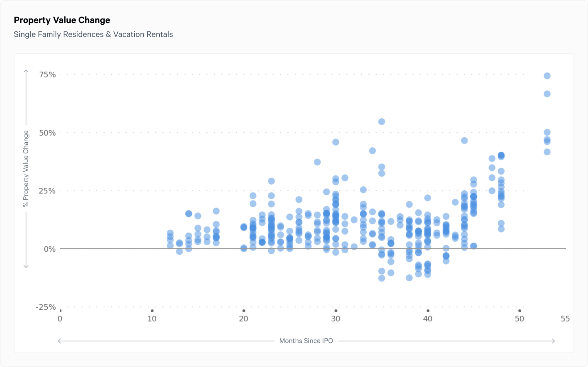Click the 30 tick on the x-axis
The image size is (588, 367).
click(335, 319)
